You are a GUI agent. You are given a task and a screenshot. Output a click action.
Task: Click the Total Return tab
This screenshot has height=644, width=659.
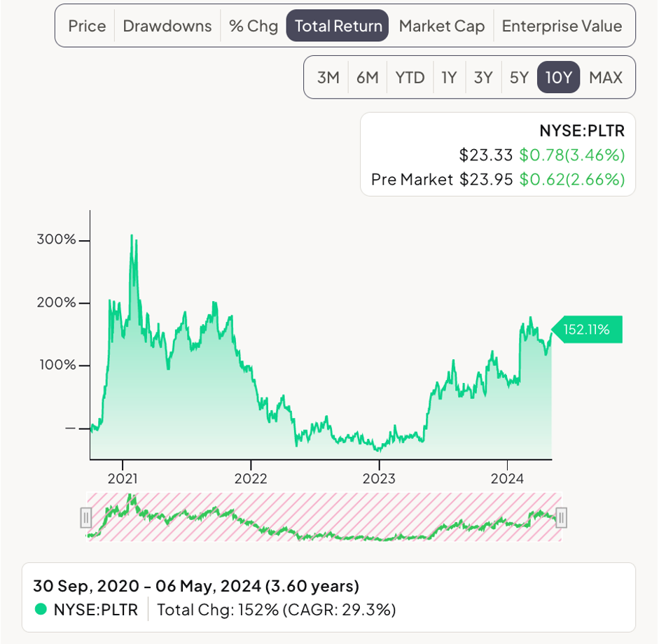point(338,26)
